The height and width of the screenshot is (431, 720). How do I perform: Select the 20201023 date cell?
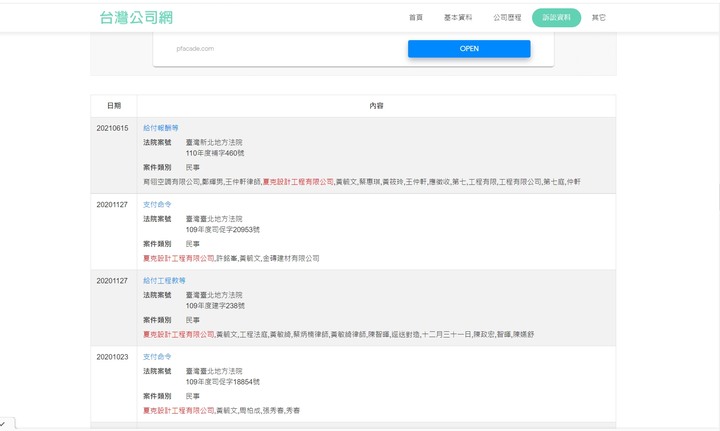click(112, 356)
